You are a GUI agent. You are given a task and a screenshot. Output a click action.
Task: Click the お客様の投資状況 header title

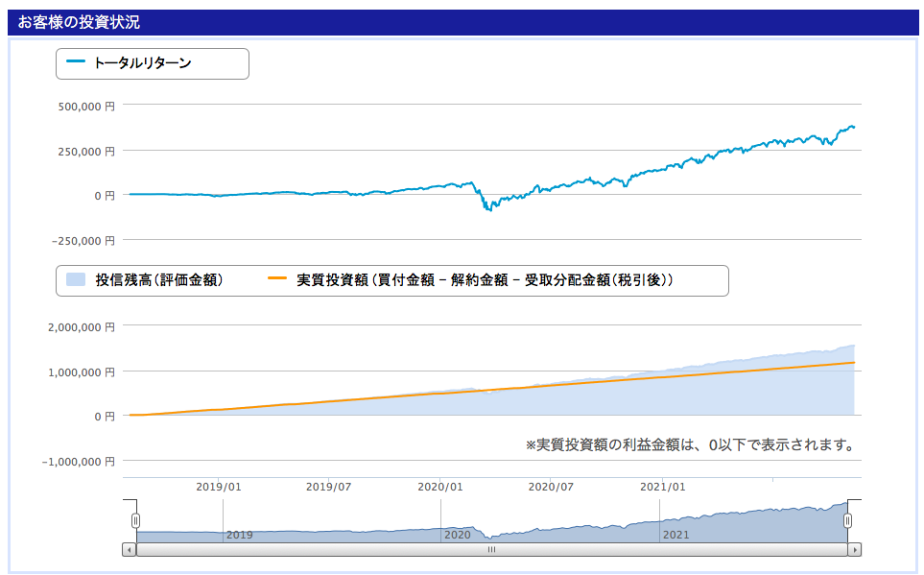click(x=79, y=22)
